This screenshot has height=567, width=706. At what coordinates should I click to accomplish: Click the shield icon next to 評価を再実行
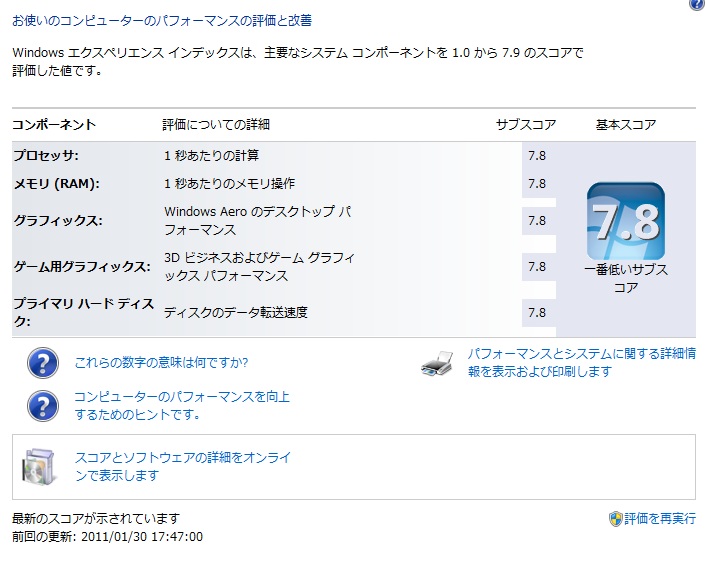pos(615,519)
